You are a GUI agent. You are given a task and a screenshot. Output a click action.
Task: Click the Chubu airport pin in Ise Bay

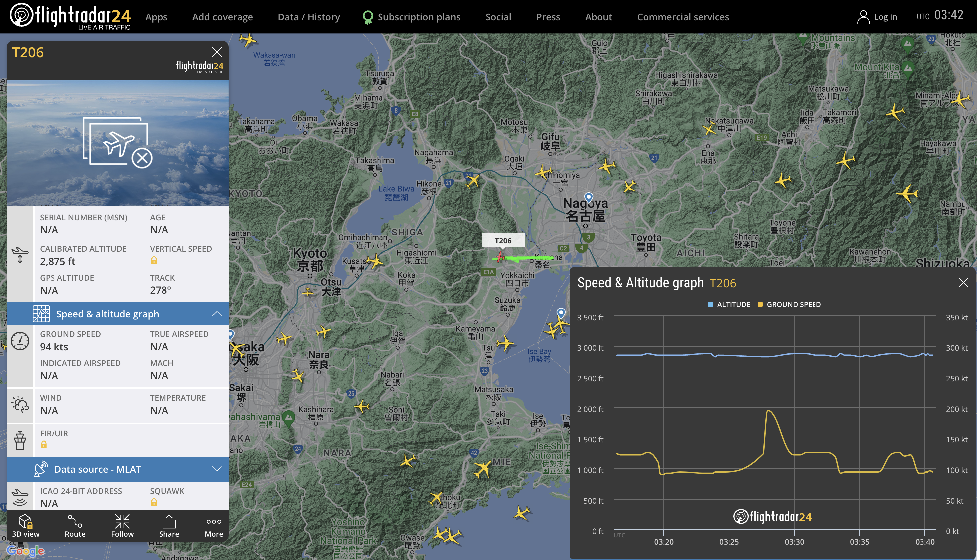[x=561, y=313]
